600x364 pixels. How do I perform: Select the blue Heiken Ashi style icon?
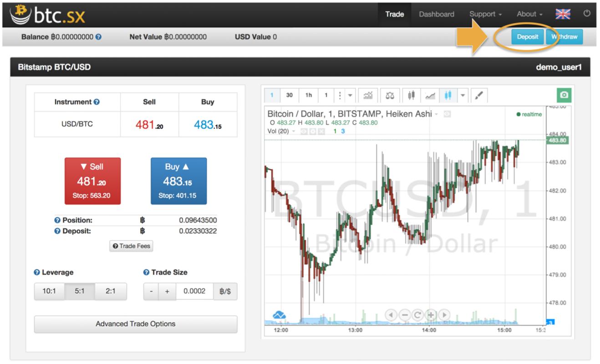coord(448,95)
